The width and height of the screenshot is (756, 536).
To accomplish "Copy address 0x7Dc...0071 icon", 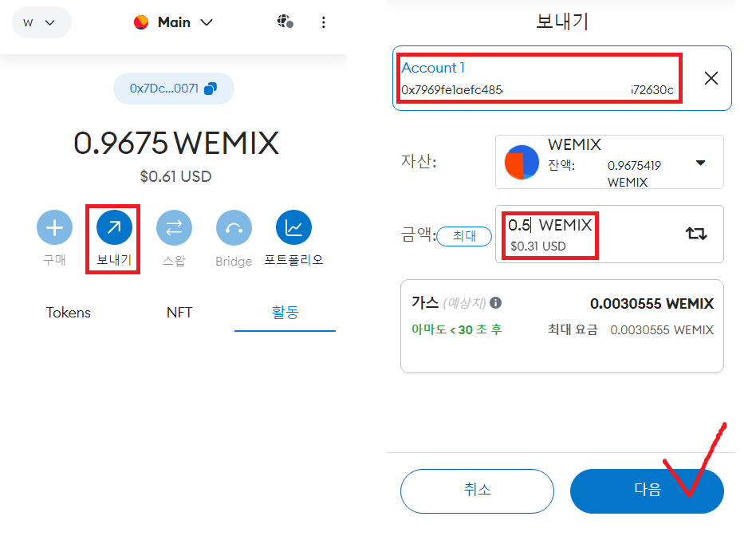I will [x=211, y=89].
